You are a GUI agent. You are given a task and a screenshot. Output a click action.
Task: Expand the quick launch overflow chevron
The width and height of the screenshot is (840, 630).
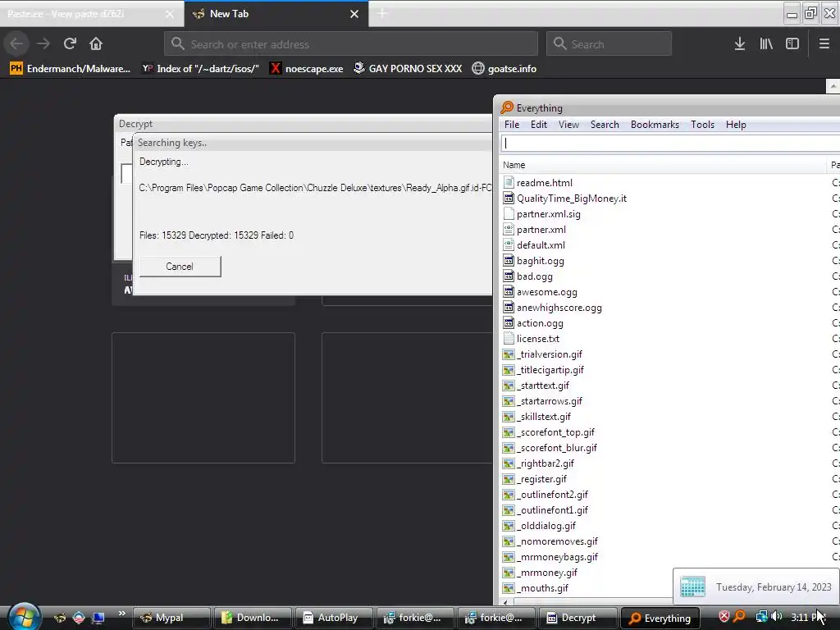click(121, 613)
